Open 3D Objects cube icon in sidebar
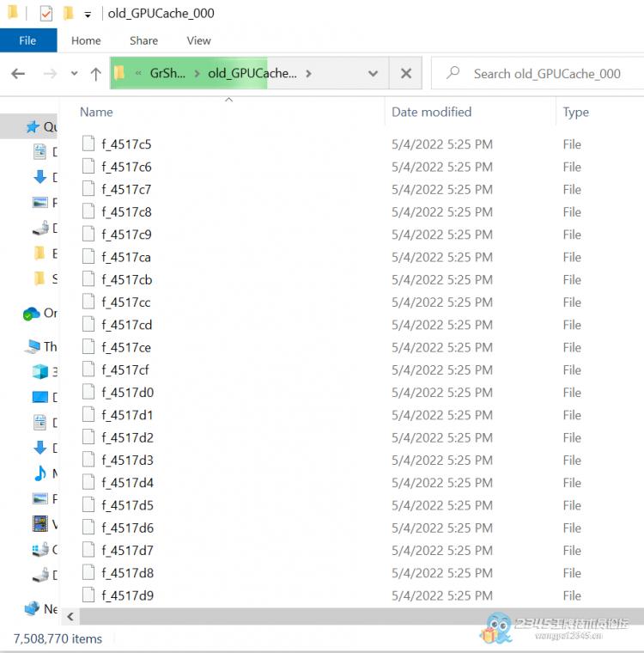Screen dimensions: 644x653 [40, 371]
